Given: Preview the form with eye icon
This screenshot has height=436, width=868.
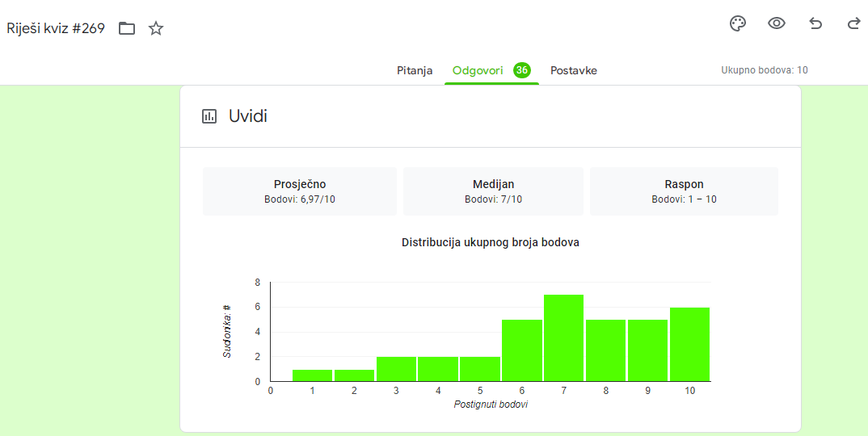Looking at the screenshot, I should (777, 23).
